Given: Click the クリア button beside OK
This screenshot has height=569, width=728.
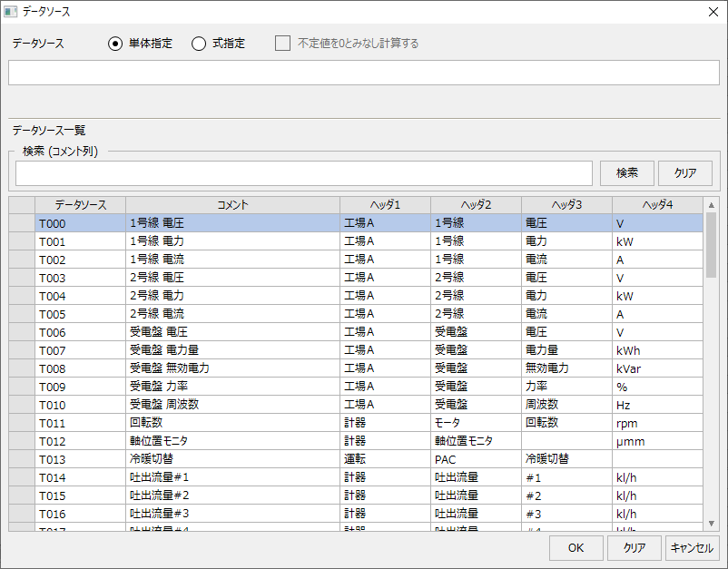Looking at the screenshot, I should [x=634, y=548].
